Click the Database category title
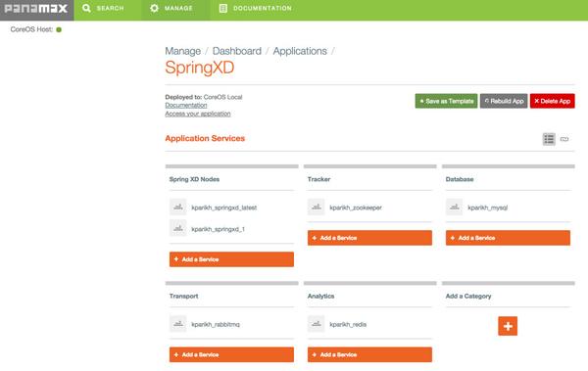 pyautogui.click(x=460, y=179)
